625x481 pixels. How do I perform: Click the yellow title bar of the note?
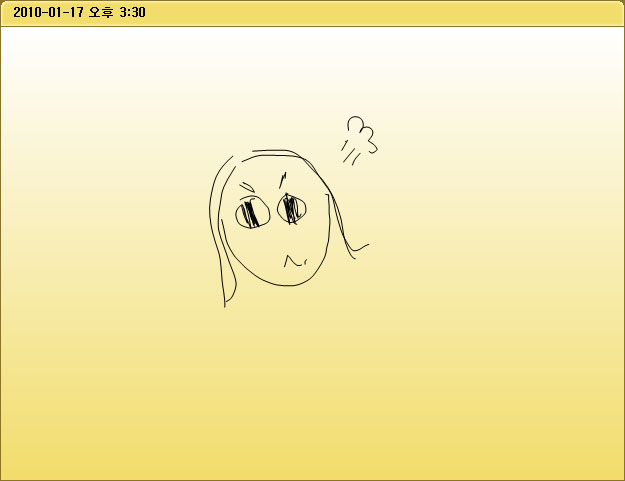point(312,13)
